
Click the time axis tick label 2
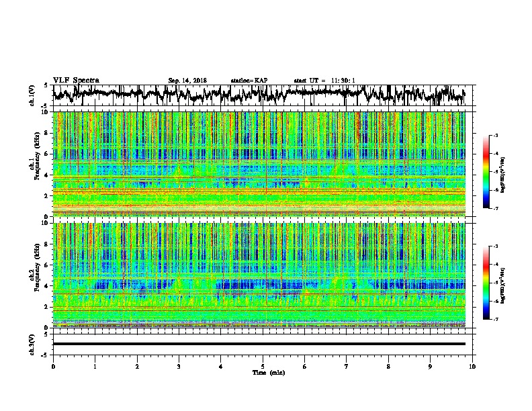(x=137, y=367)
